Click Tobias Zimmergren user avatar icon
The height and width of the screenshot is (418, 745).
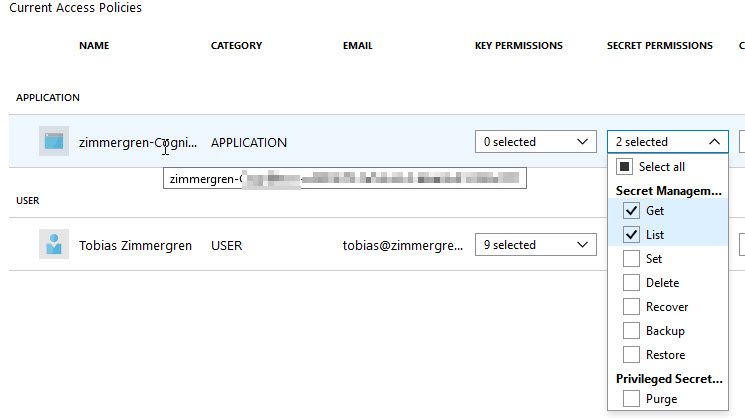pos(54,245)
